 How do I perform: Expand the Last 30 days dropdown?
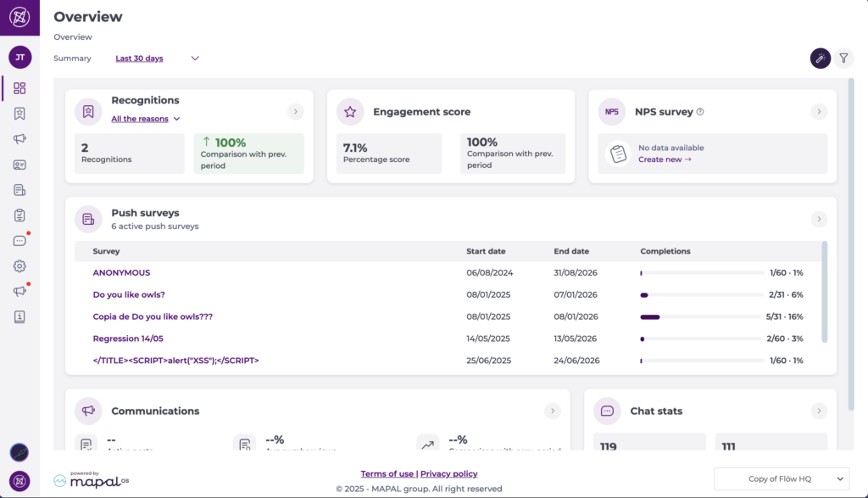pyautogui.click(x=158, y=59)
